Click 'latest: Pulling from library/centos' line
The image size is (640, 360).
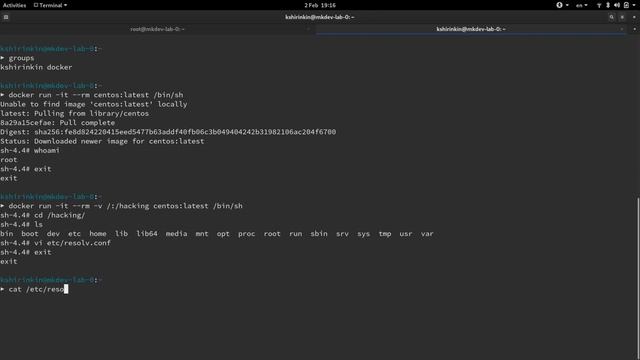click(x=75, y=113)
